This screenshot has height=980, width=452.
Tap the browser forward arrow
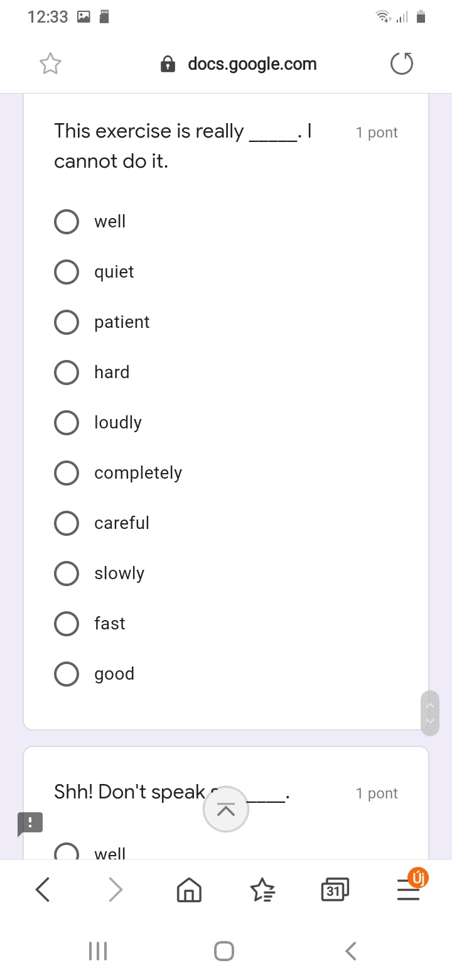click(116, 890)
